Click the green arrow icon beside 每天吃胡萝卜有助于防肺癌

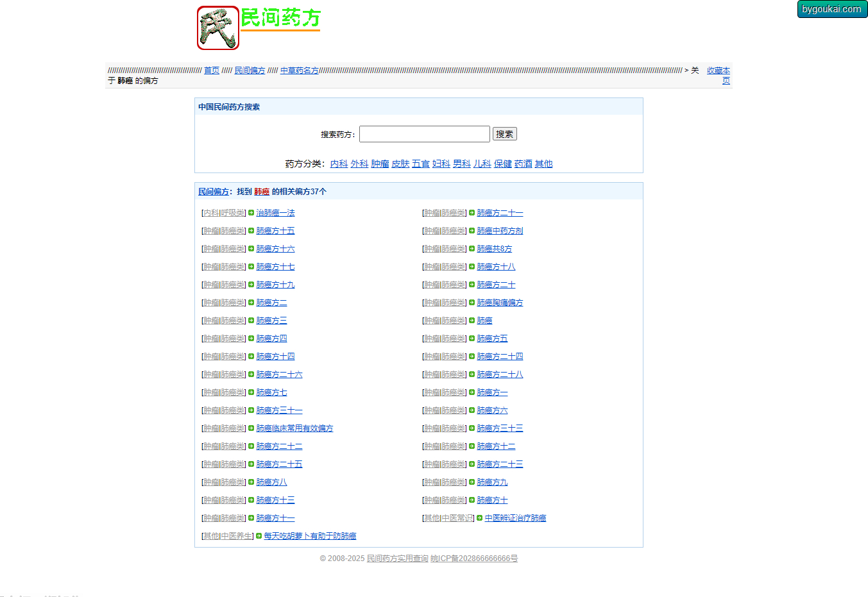tap(259, 536)
